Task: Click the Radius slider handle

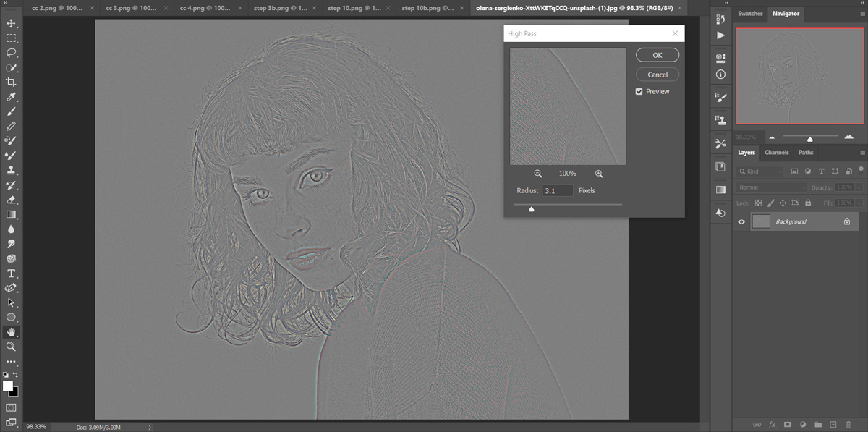Action: point(532,208)
